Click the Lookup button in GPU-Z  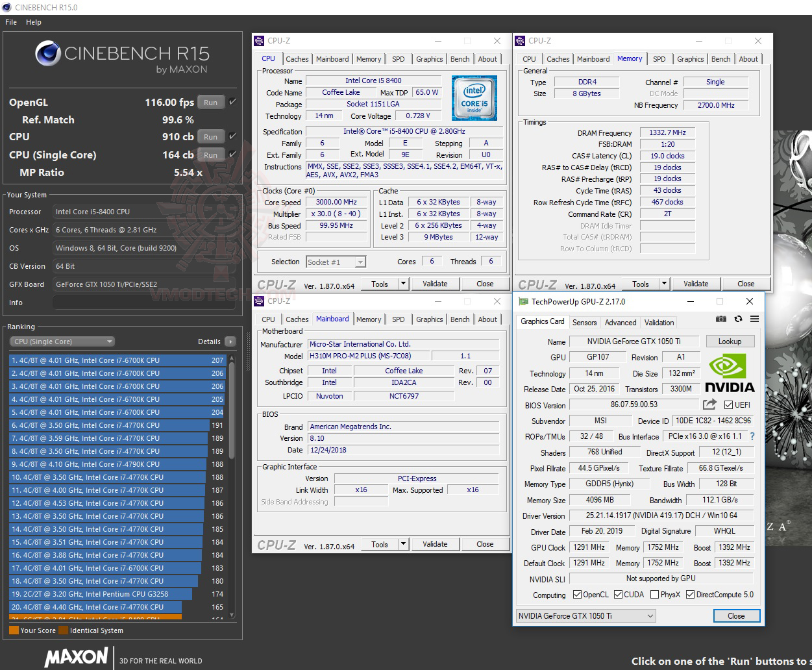coord(730,341)
